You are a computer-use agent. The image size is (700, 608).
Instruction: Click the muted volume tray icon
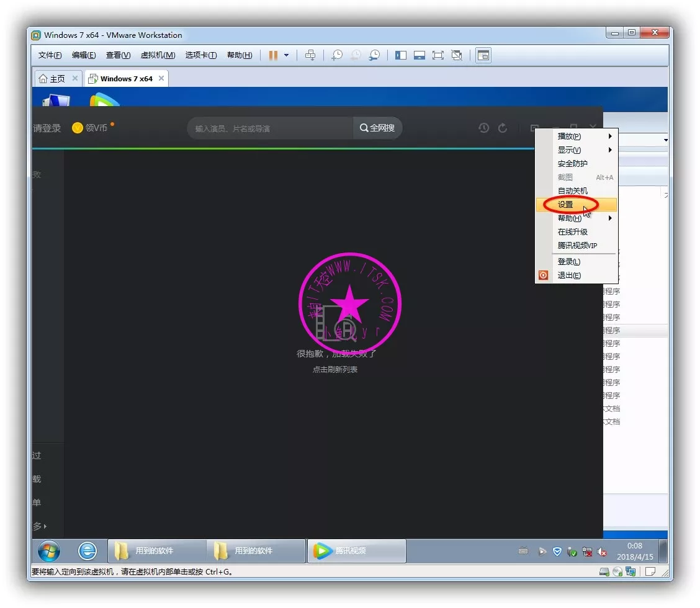tap(601, 551)
